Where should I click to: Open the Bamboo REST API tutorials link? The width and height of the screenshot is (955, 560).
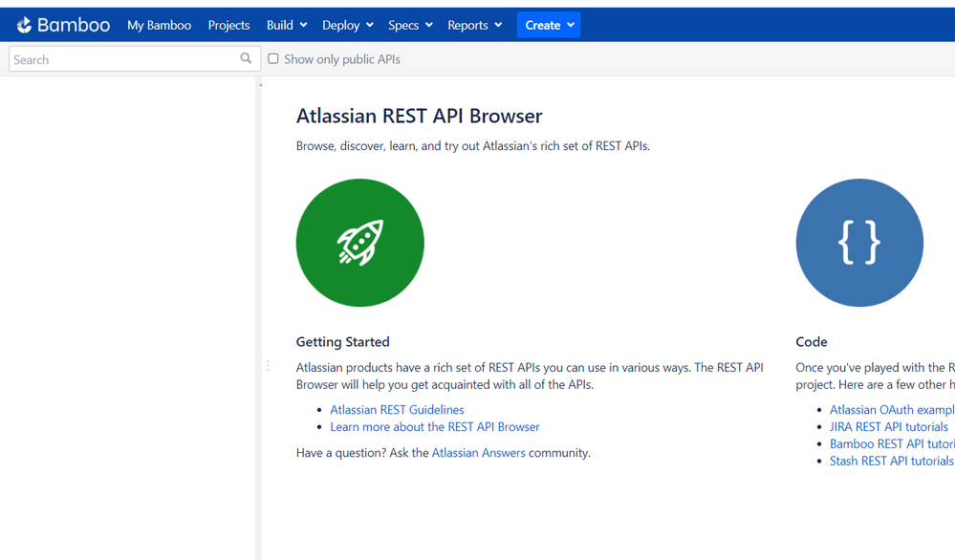click(x=892, y=443)
